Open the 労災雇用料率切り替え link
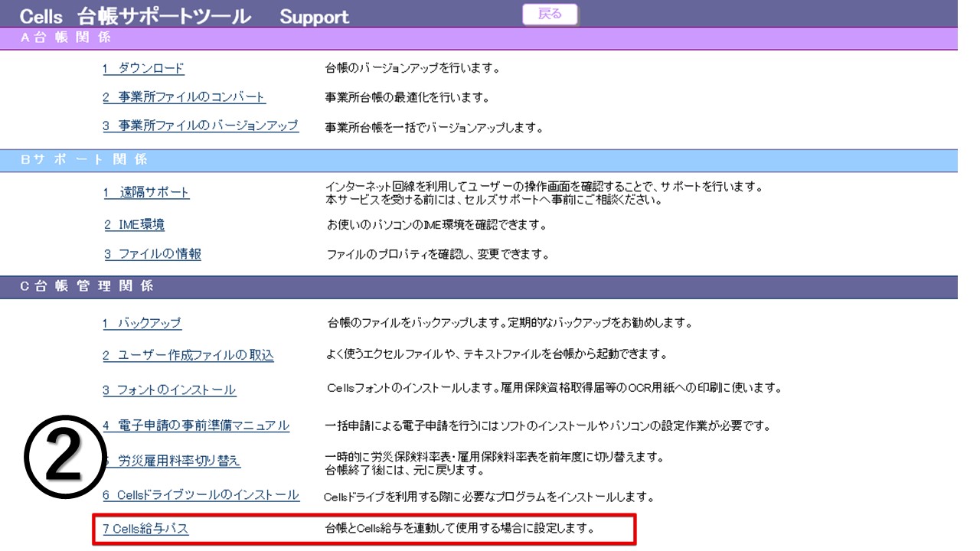Image resolution: width=980 pixels, height=551 pixels. 171,461
